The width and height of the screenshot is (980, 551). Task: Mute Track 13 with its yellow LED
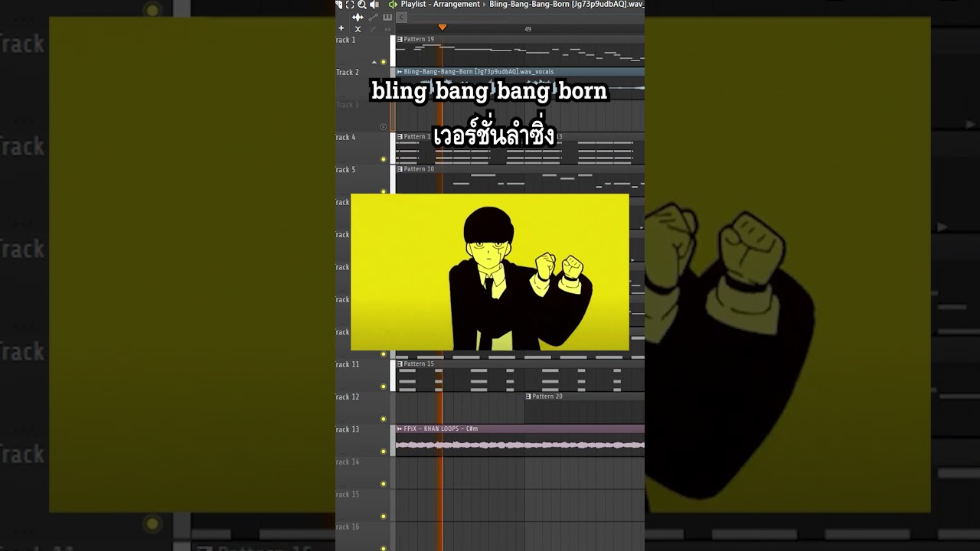(384, 452)
